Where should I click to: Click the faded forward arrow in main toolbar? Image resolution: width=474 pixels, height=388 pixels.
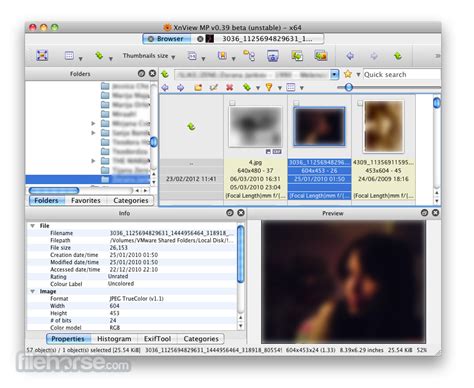click(374, 56)
